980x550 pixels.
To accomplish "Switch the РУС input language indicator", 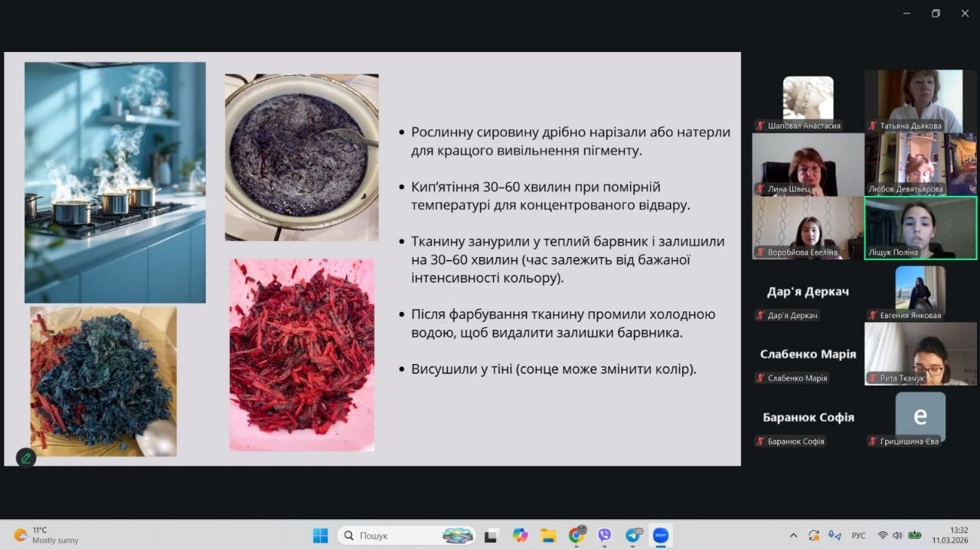I will [859, 535].
